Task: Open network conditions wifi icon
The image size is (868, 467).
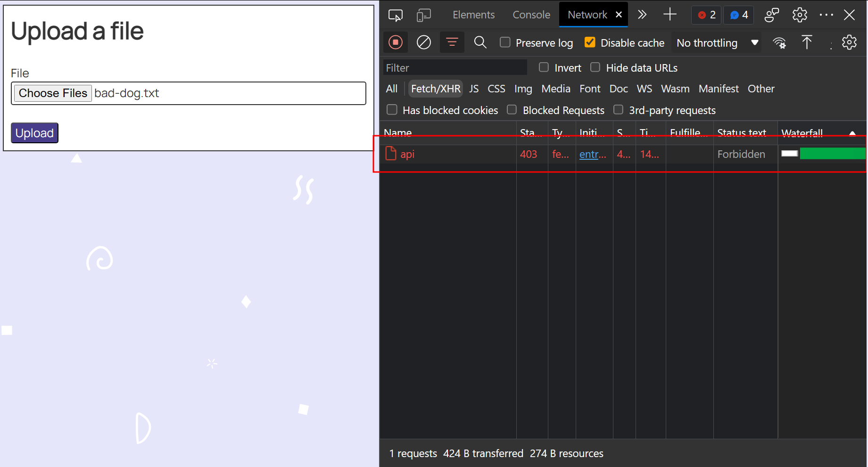Action: coord(779,43)
